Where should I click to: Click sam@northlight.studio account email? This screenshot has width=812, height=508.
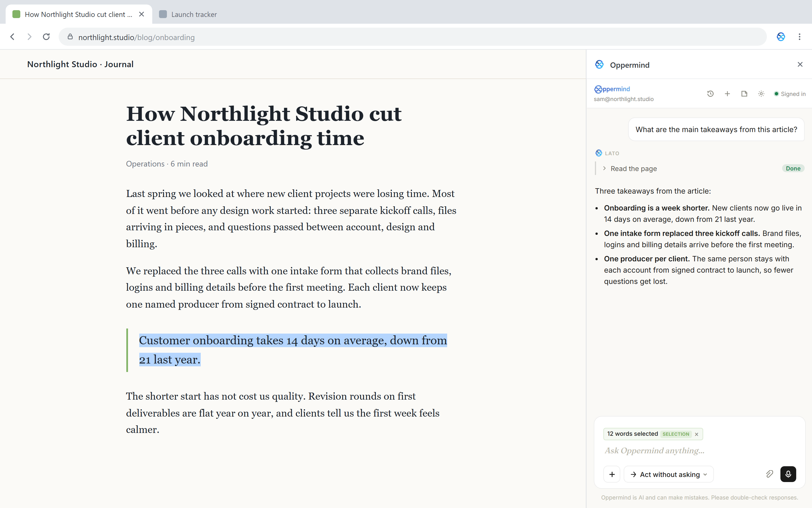pyautogui.click(x=623, y=99)
